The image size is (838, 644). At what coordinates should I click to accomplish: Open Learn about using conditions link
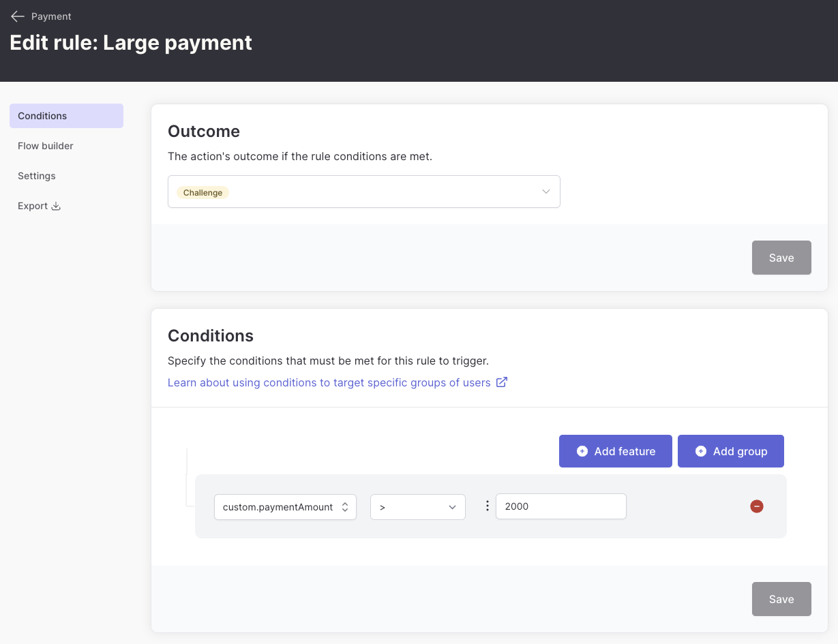(x=329, y=382)
